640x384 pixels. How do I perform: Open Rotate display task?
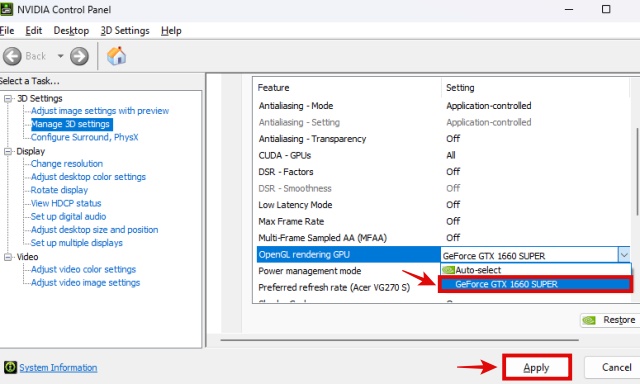point(59,190)
